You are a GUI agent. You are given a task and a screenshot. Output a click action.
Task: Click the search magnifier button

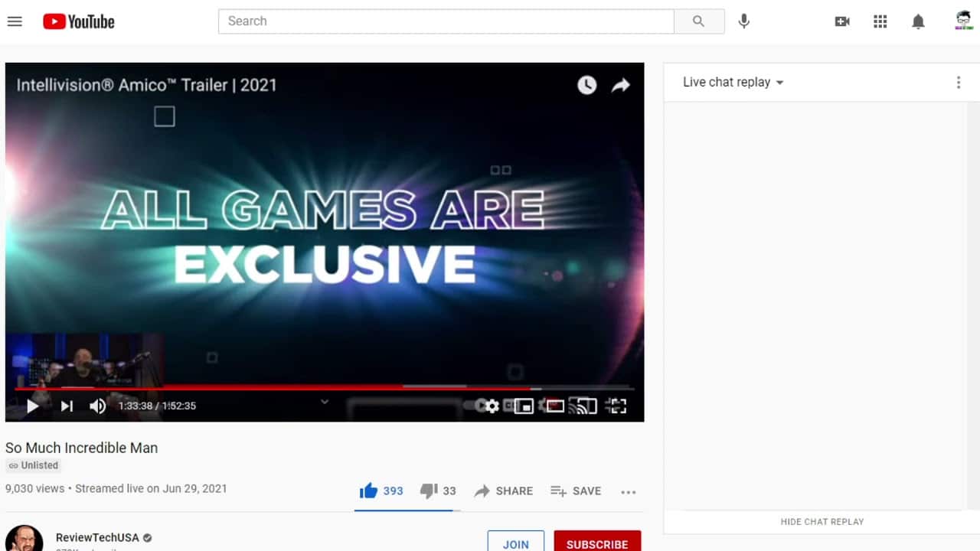(x=698, y=21)
